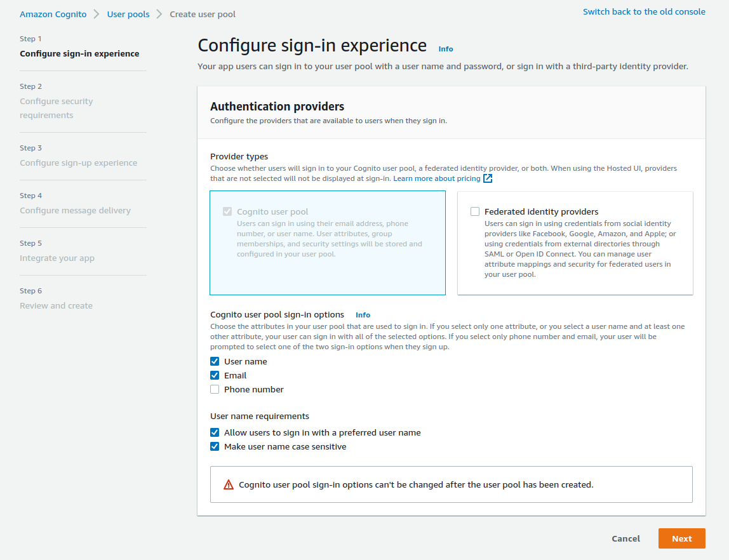
Task: Open Info link for sign-in options
Action: click(x=363, y=315)
